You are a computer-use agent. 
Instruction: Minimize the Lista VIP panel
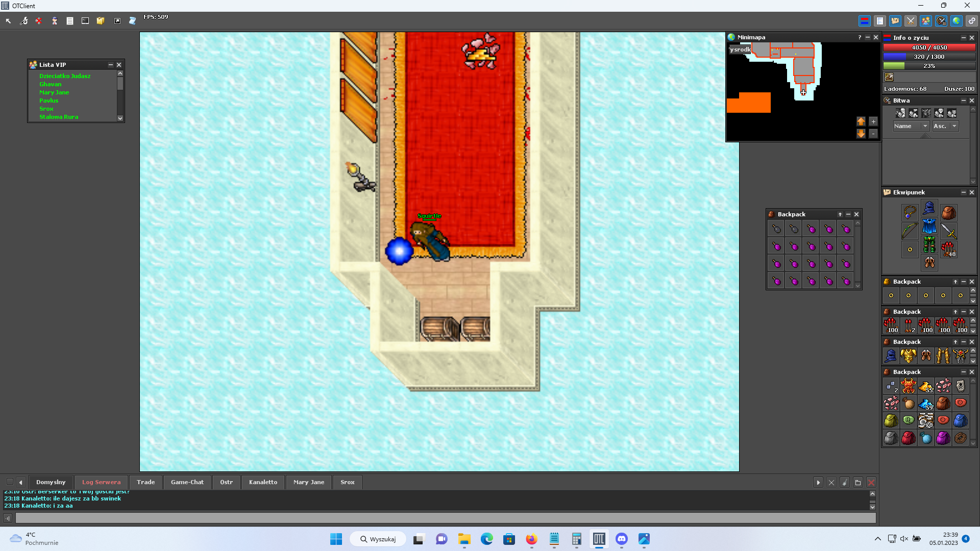coord(111,65)
